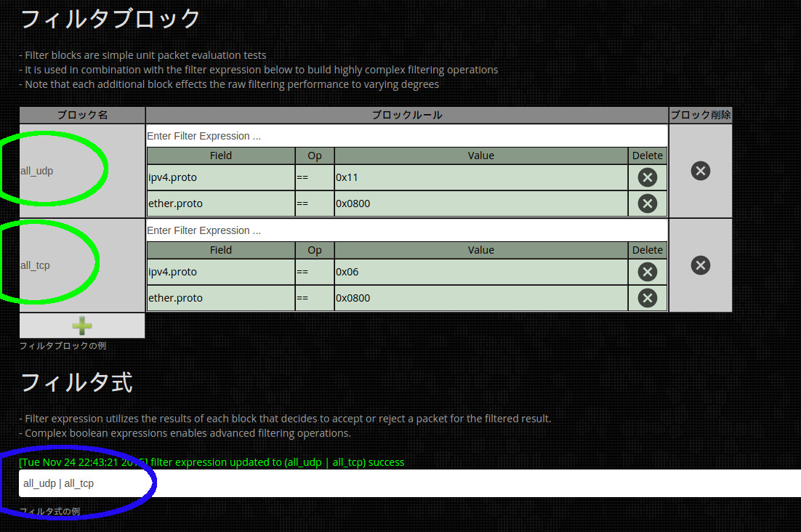Viewport: 801px width, 532px height.
Task: Delete the all_udp filter block
Action: coord(700,171)
